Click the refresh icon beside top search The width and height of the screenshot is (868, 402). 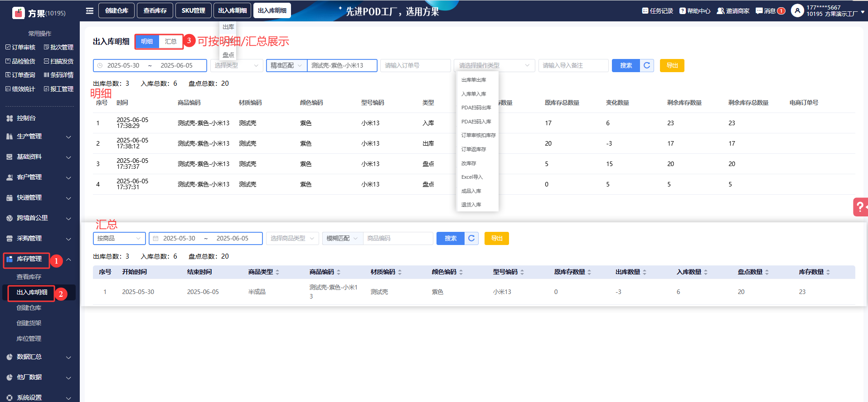pos(647,65)
